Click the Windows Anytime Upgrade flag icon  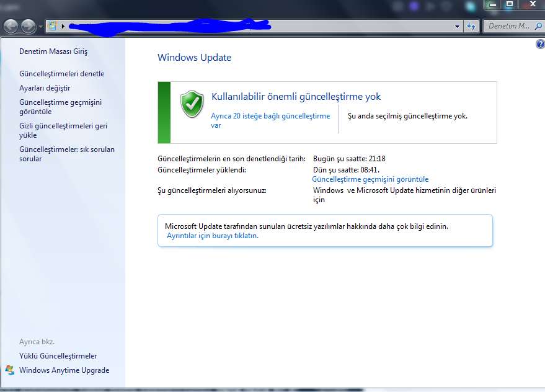10,370
